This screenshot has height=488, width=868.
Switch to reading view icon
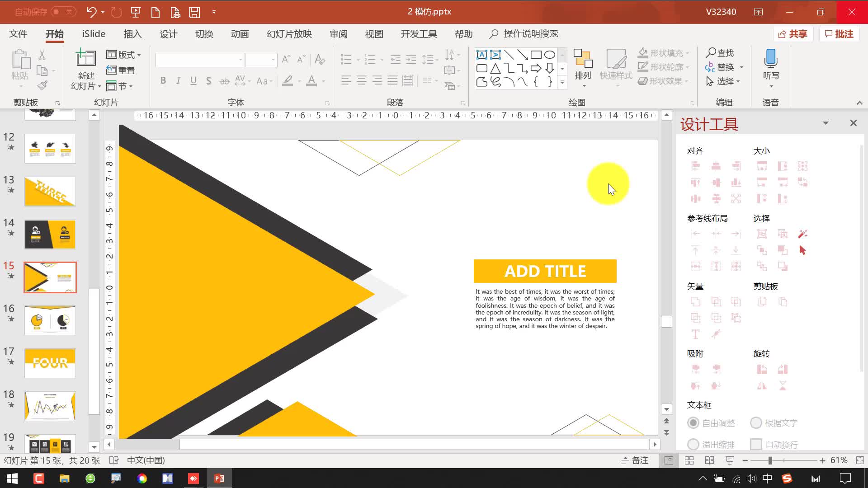[x=709, y=460]
